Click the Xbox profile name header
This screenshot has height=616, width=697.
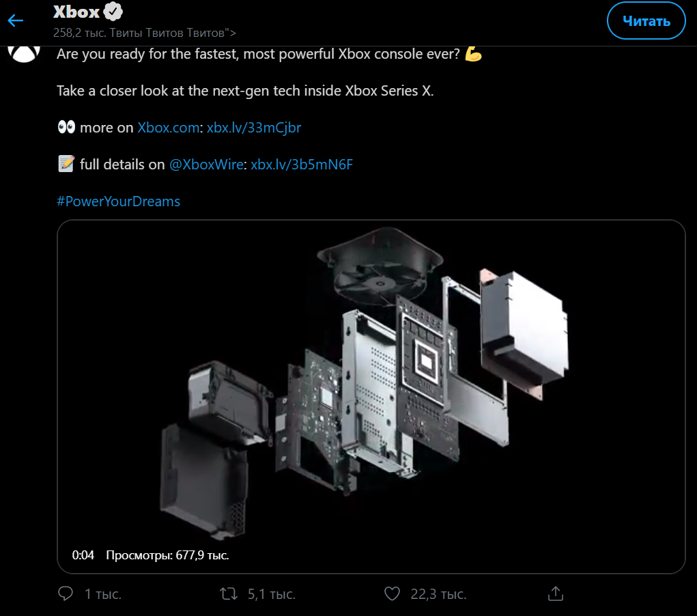76,12
